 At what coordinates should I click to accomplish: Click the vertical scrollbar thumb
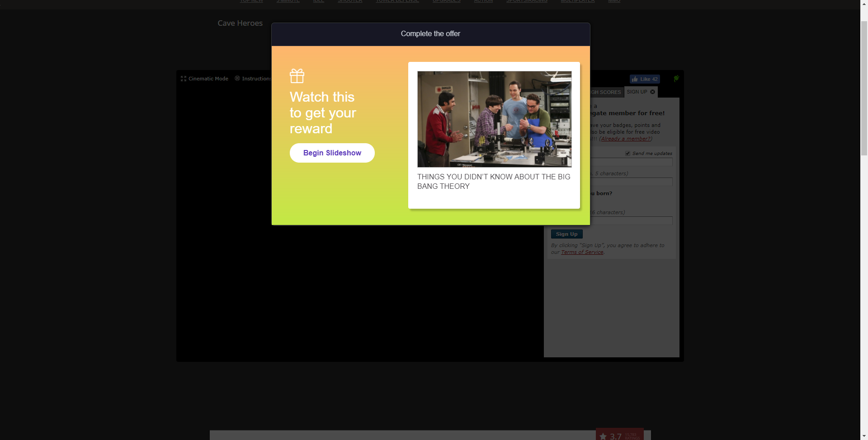pos(864,88)
